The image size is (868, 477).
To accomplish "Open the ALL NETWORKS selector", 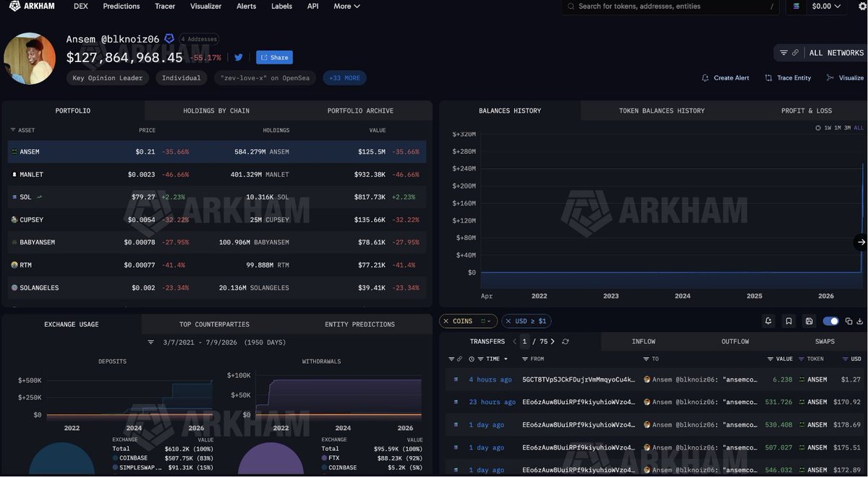I will pyautogui.click(x=836, y=53).
